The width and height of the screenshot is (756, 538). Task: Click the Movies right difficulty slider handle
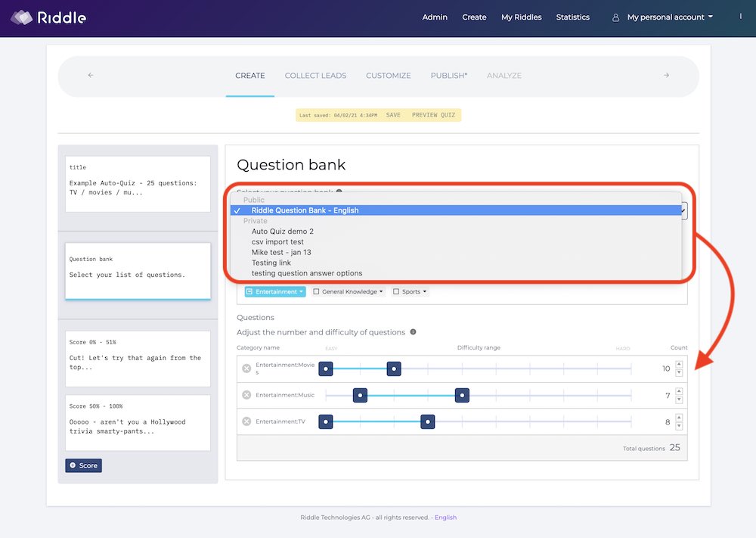(x=394, y=369)
